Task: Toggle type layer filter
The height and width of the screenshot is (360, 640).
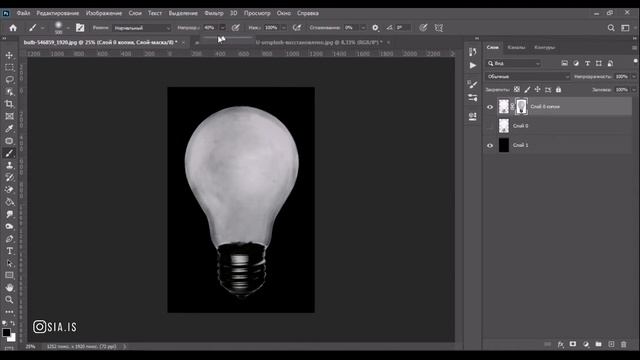Action: 587,63
